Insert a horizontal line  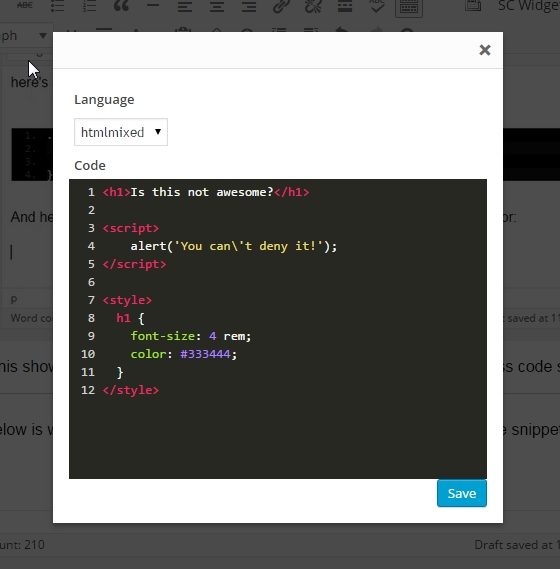[153, 5]
